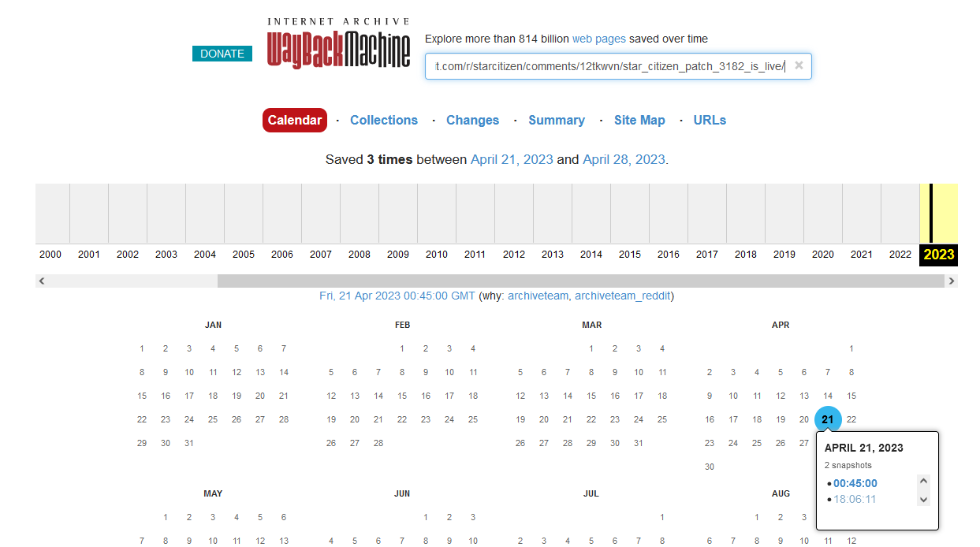
Task: Click the right scroll arrow on the year timeline
Action: [952, 281]
